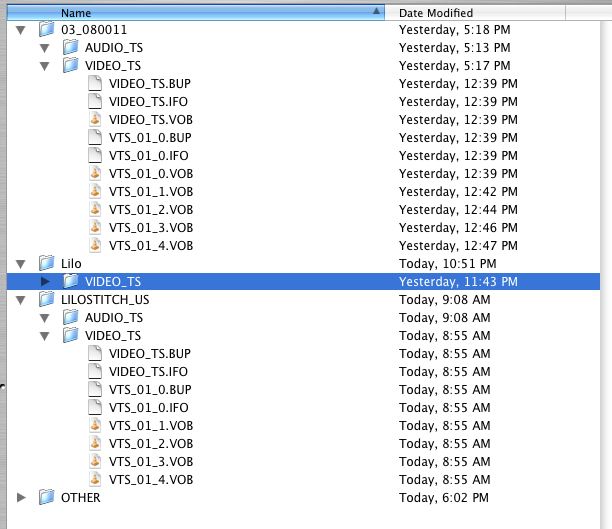The width and height of the screenshot is (612, 529).
Task: Click VIDEO_TS.BUP file icon dated Today 8:55 AM
Action: [x=95, y=353]
